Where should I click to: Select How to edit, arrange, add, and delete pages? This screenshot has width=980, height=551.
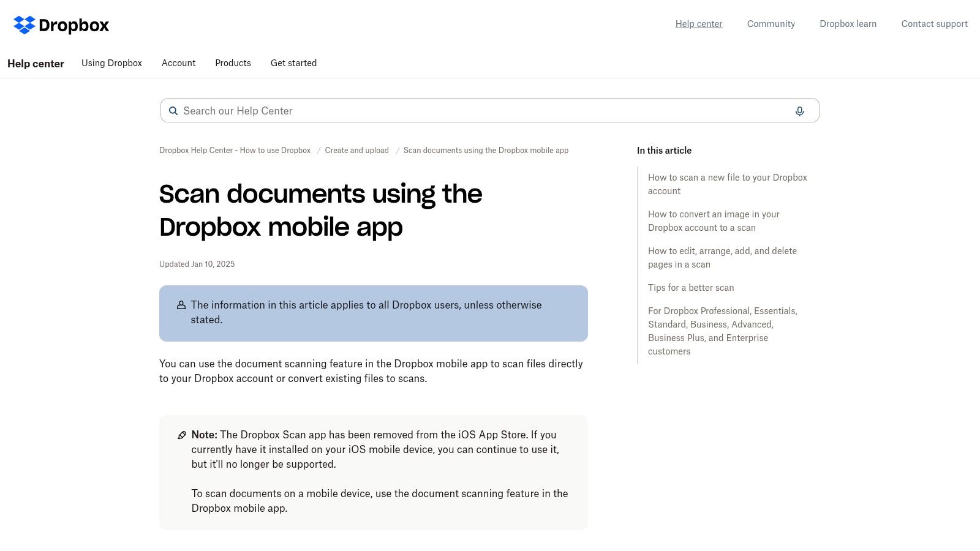coord(722,257)
